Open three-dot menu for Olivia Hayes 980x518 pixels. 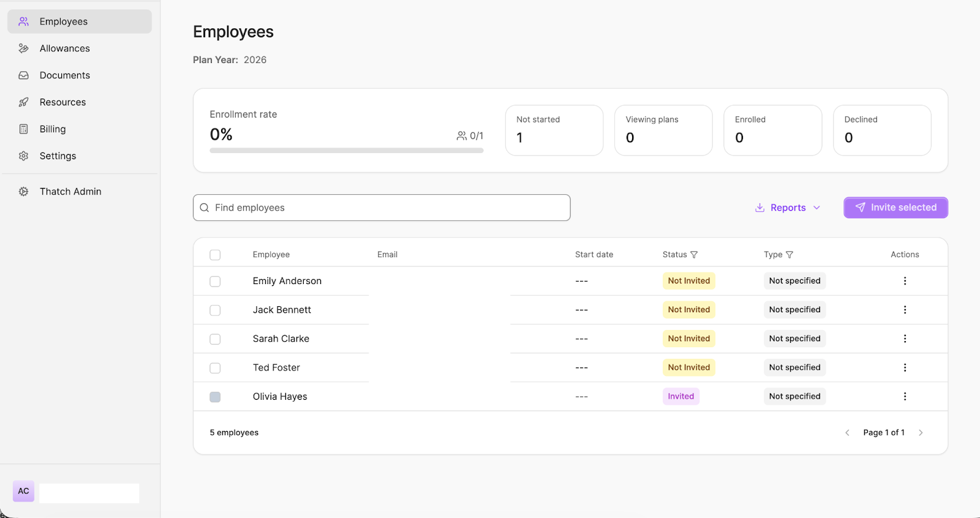tap(905, 396)
